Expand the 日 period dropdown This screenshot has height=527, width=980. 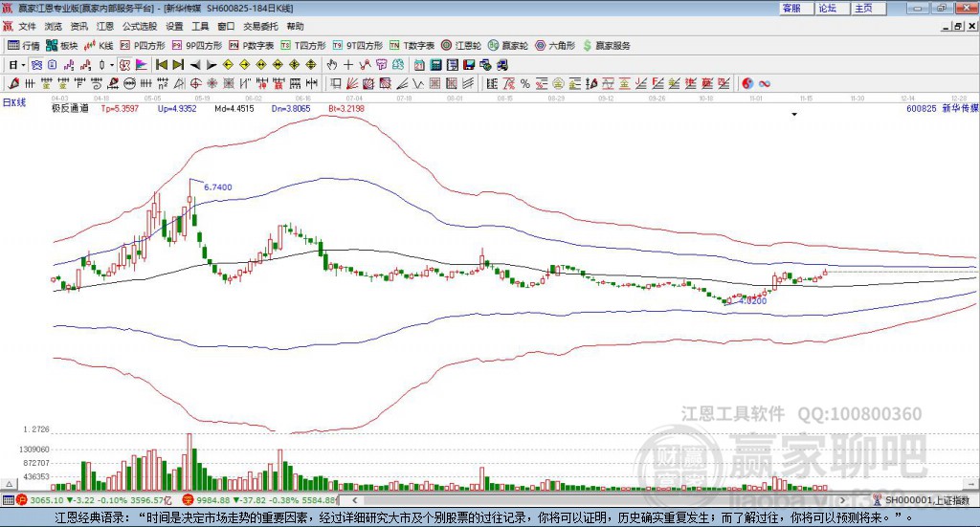(x=23, y=65)
